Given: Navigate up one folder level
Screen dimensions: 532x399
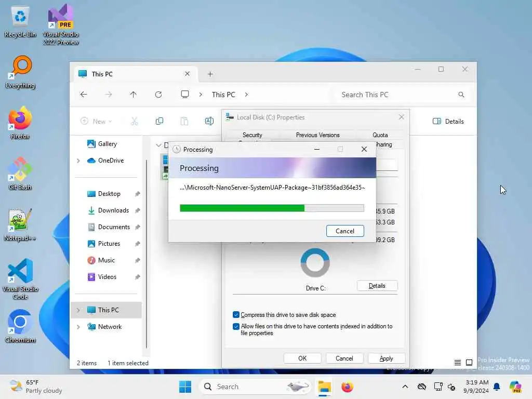Looking at the screenshot, I should [x=134, y=95].
